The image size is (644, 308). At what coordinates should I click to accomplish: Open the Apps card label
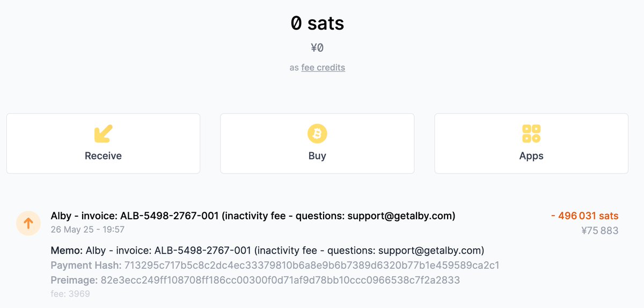tap(531, 156)
